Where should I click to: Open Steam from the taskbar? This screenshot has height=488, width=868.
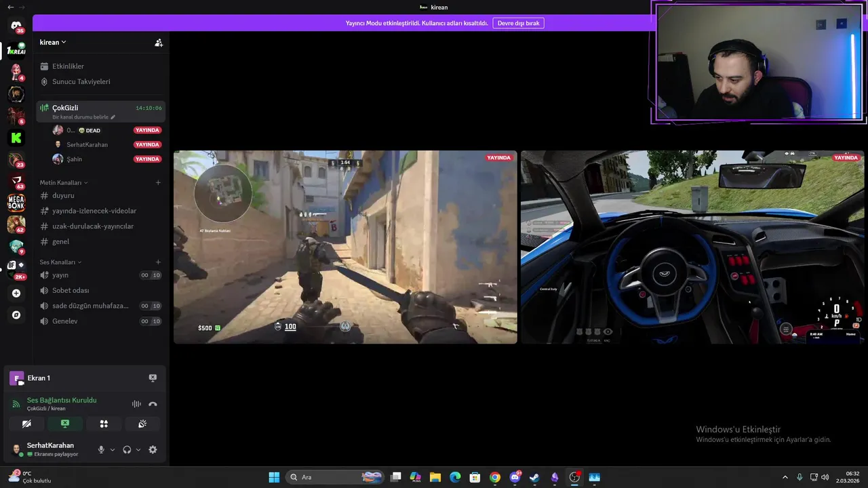[534, 477]
